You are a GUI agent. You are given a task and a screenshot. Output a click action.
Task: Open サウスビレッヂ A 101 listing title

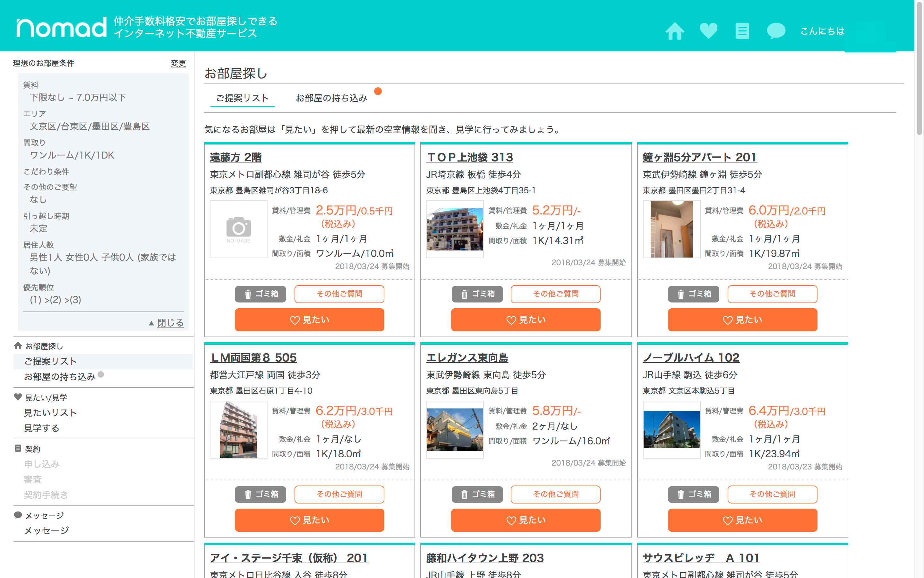pyautogui.click(x=701, y=558)
